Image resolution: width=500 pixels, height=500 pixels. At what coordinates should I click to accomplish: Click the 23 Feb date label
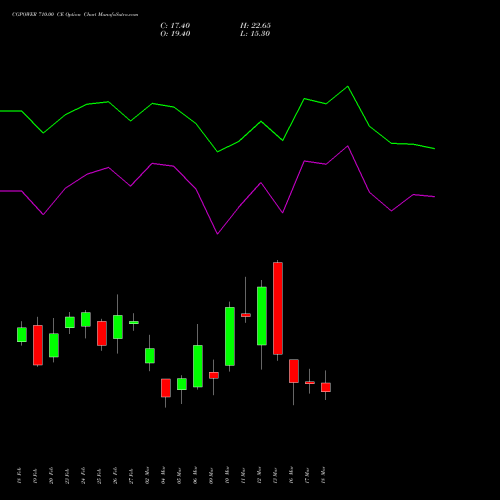(x=67, y=476)
